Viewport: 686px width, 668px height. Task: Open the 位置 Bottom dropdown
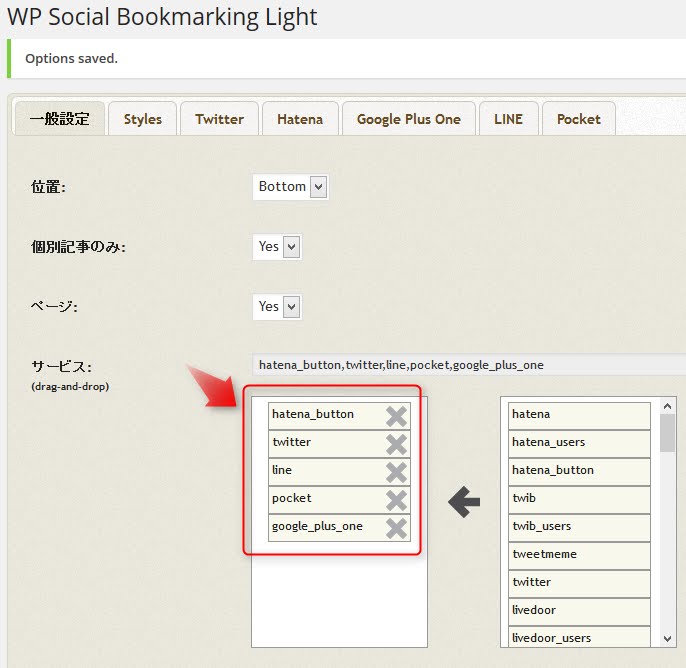click(290, 187)
